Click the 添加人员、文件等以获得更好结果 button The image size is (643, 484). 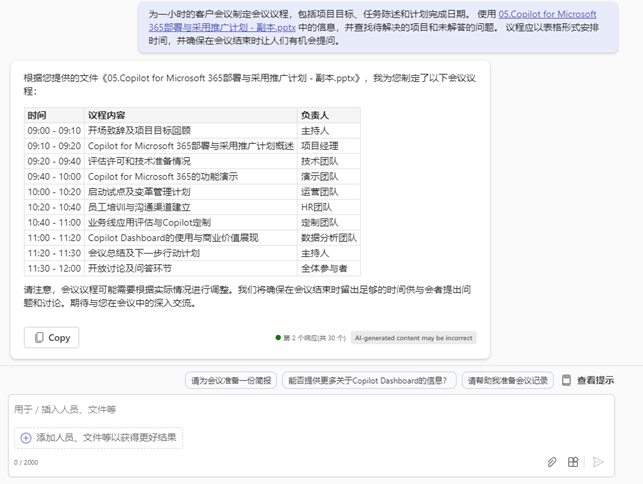coord(98,438)
